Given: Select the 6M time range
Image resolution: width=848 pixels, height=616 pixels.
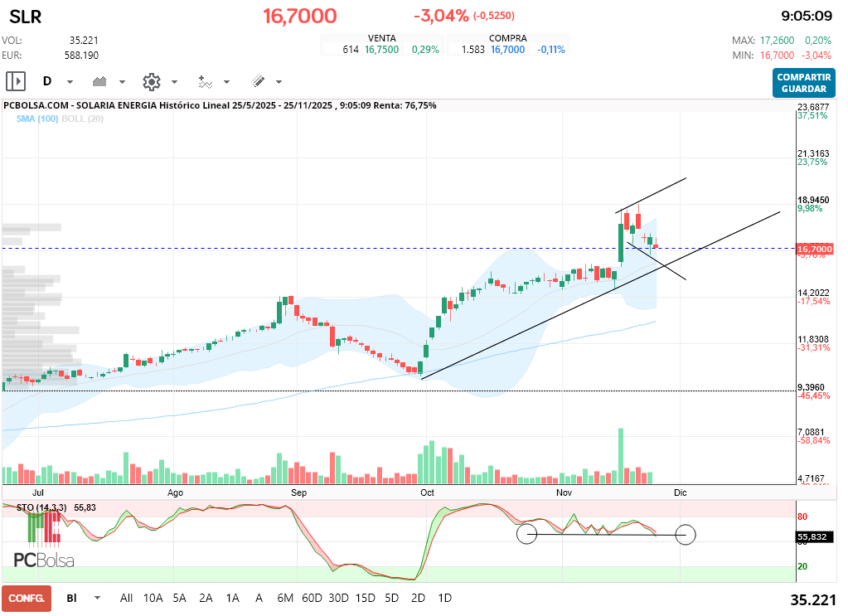Looking at the screenshot, I should coord(285,598).
